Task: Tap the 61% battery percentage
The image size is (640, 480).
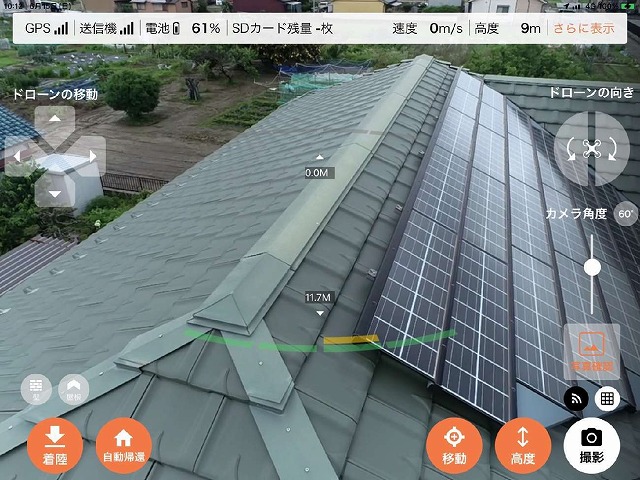Action: (206, 29)
